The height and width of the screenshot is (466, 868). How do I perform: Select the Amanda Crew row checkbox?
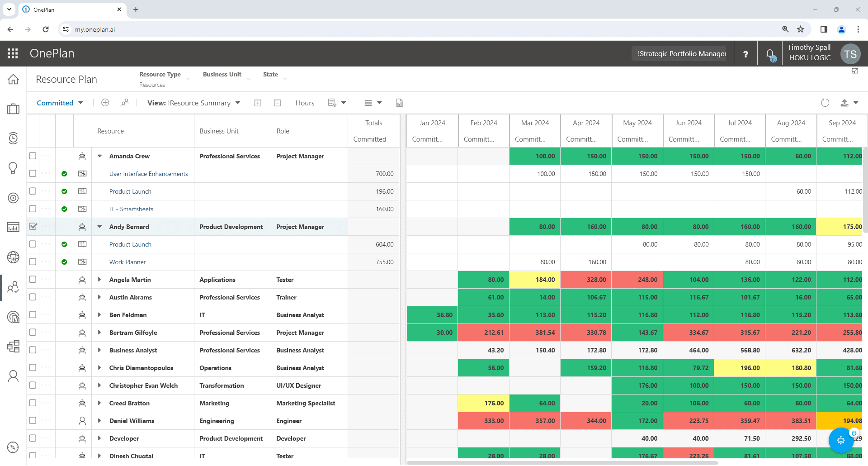33,156
